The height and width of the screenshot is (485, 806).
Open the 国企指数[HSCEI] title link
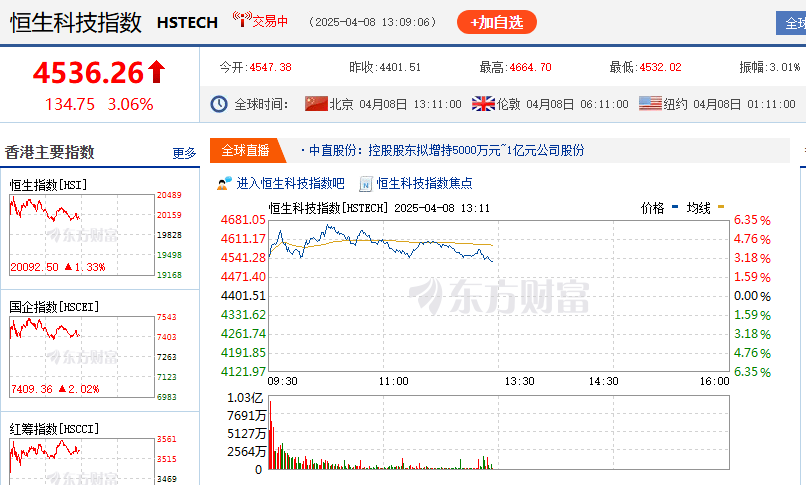(x=54, y=307)
